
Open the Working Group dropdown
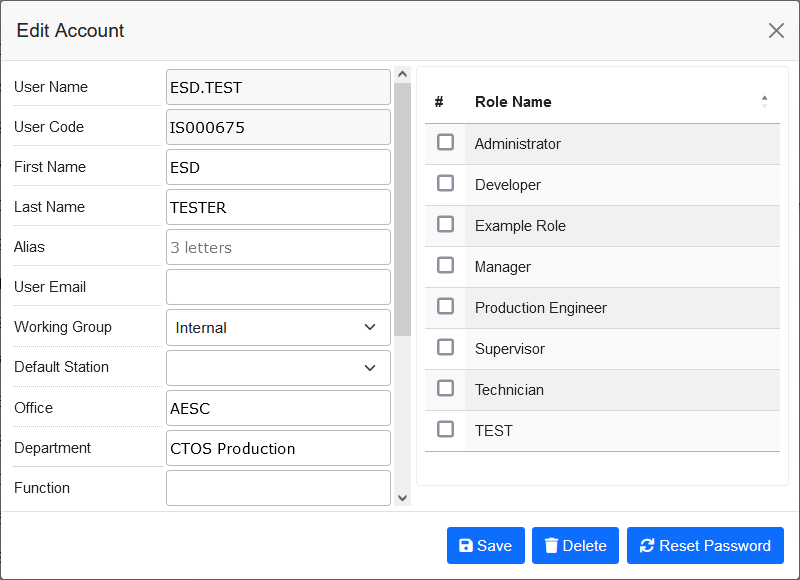tap(278, 327)
